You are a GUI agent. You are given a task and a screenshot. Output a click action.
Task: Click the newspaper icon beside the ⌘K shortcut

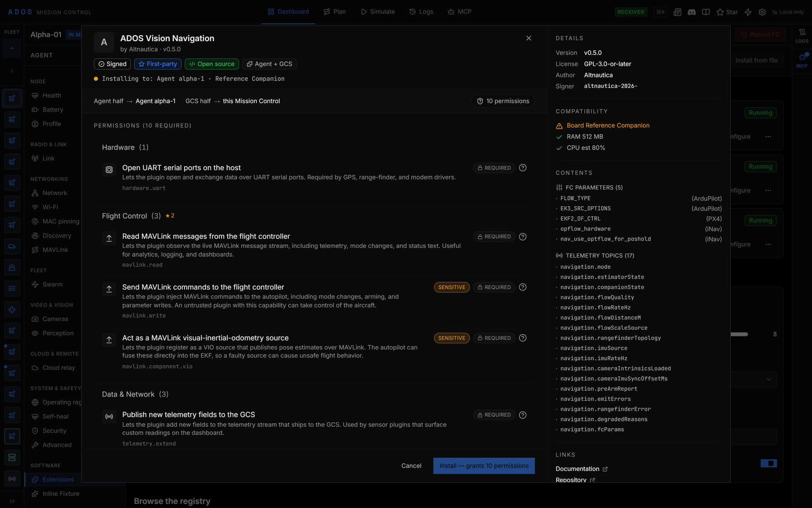pos(678,12)
